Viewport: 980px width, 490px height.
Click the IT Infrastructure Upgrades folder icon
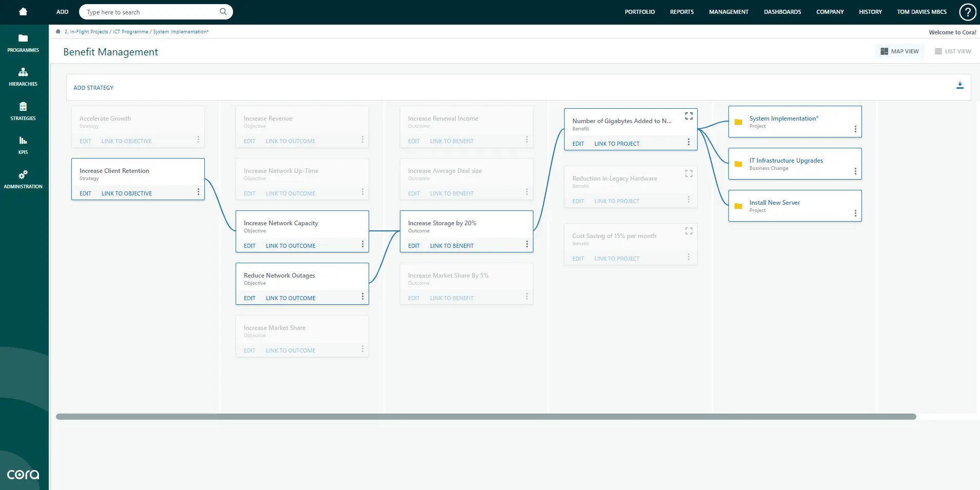(738, 164)
